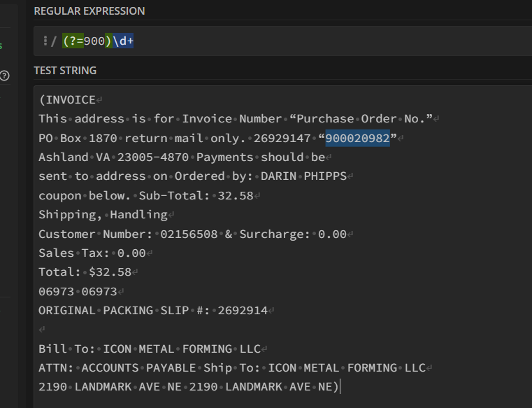Screen dimensions: 532x408
Task: Click the end of the last line after NE)
Action: click(x=340, y=387)
